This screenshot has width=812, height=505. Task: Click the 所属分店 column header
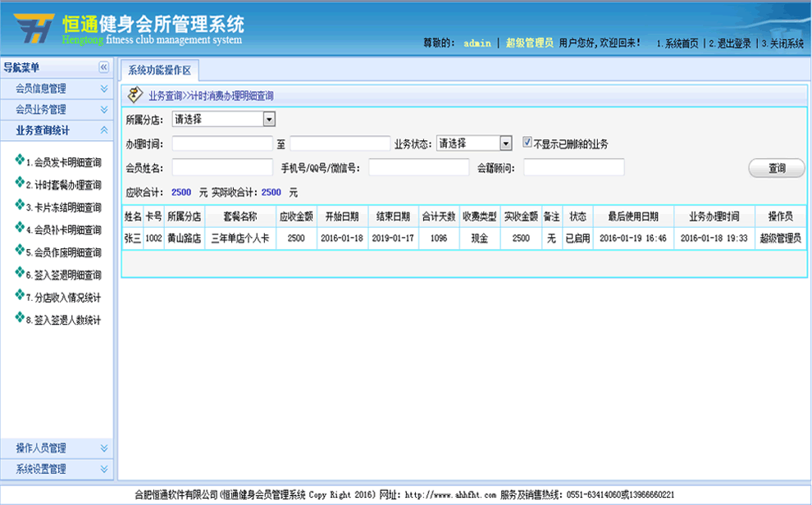point(185,216)
